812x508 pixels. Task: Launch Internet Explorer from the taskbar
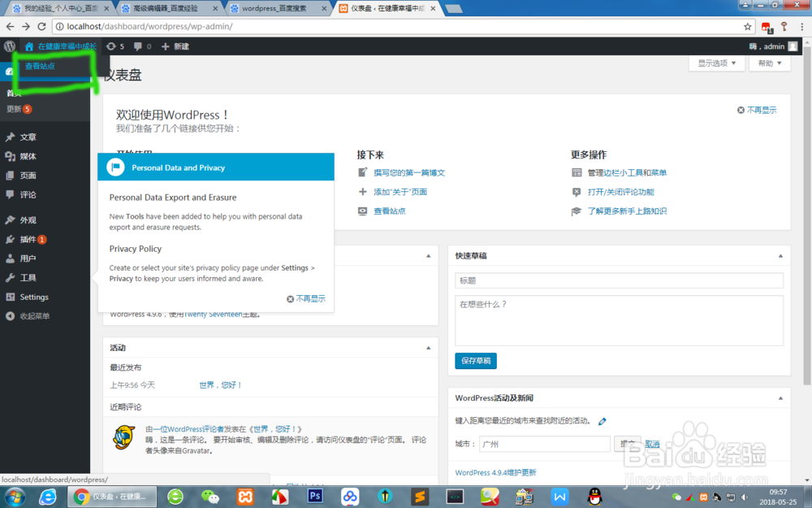[48, 497]
